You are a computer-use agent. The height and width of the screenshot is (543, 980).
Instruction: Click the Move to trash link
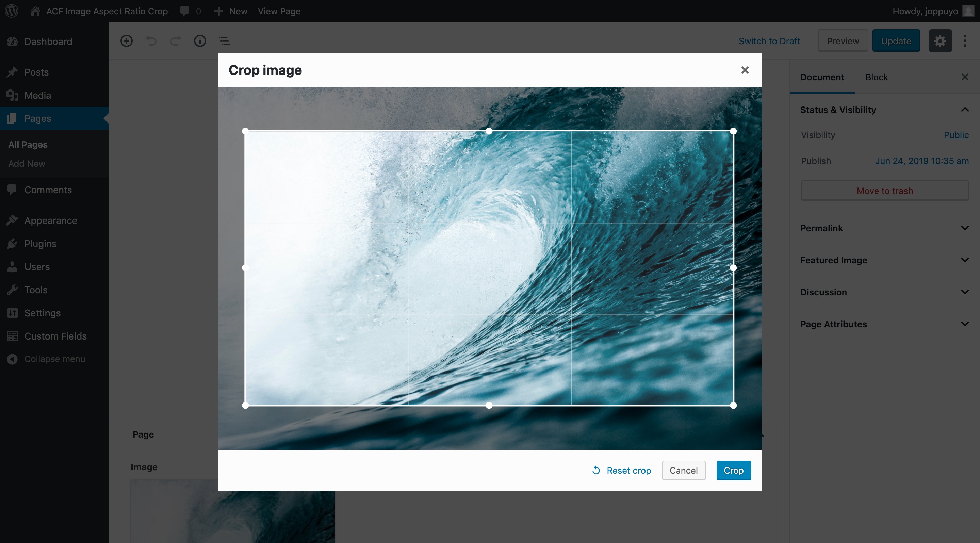[884, 191]
